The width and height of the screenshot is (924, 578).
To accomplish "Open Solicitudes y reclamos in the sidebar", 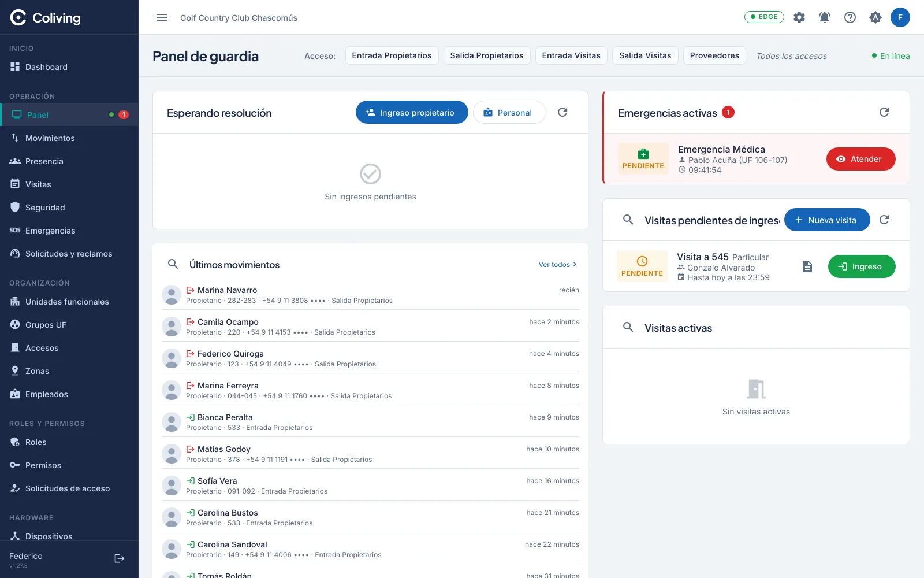I will pyautogui.click(x=69, y=254).
